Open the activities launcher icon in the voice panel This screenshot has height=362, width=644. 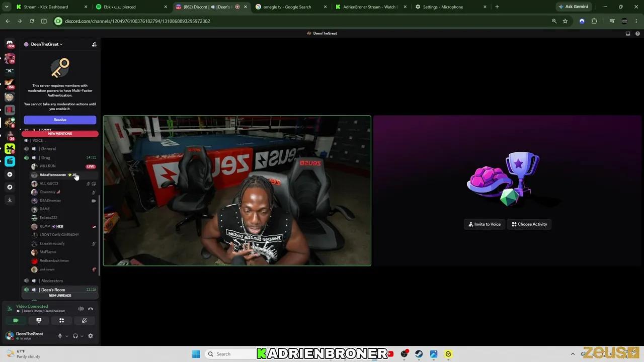click(61, 320)
